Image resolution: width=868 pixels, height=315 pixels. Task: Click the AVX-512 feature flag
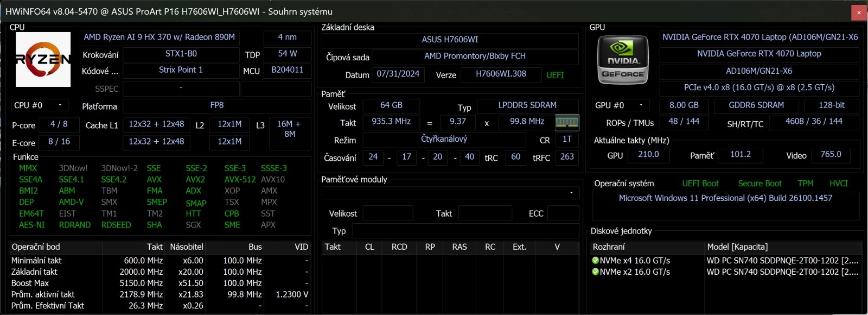tap(240, 179)
